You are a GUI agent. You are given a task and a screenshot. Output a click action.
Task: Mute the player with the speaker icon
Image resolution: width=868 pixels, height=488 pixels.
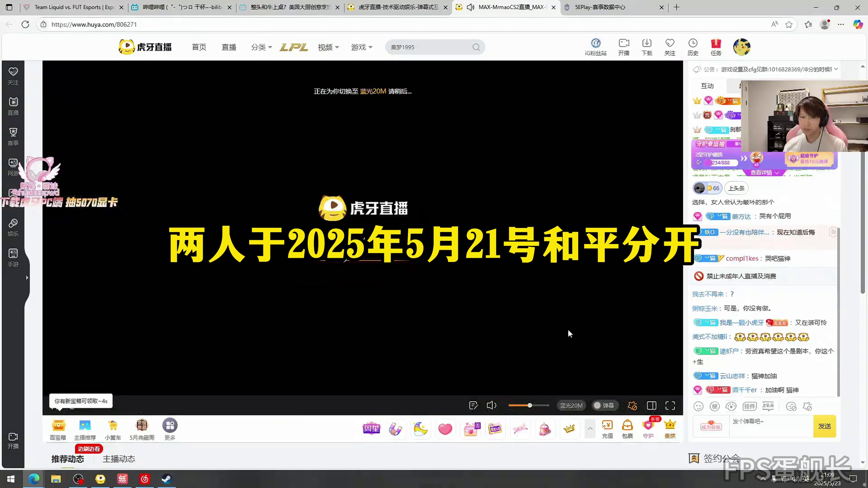click(492, 406)
